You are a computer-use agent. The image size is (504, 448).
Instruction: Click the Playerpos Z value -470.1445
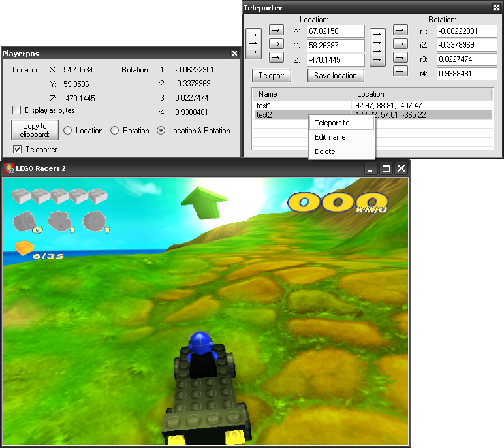tap(79, 99)
